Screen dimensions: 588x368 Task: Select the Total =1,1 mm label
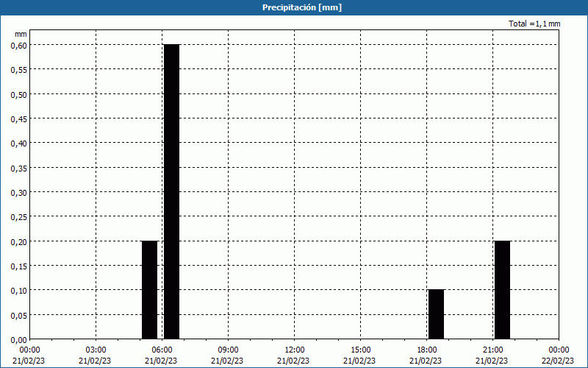pyautogui.click(x=534, y=24)
